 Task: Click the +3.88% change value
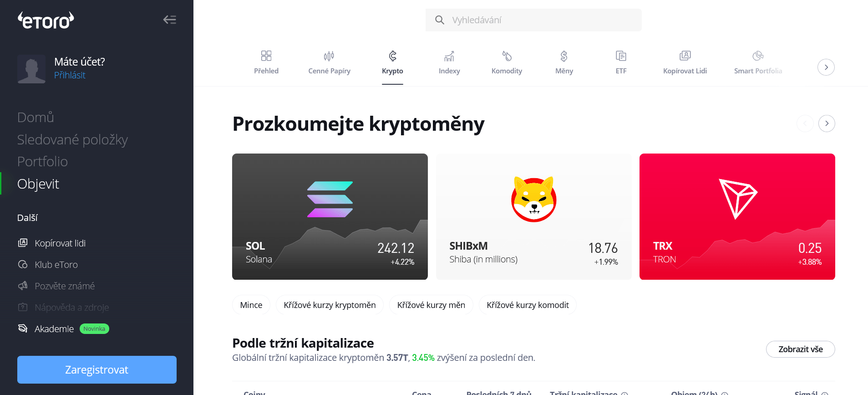(x=810, y=262)
